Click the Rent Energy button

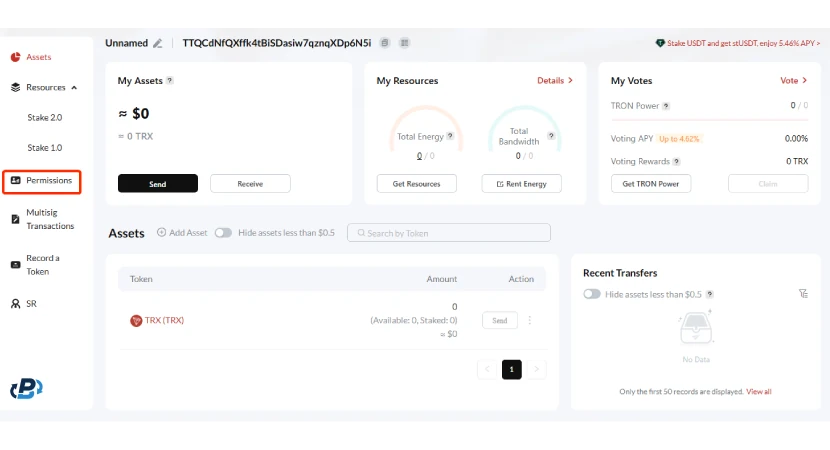tap(521, 184)
